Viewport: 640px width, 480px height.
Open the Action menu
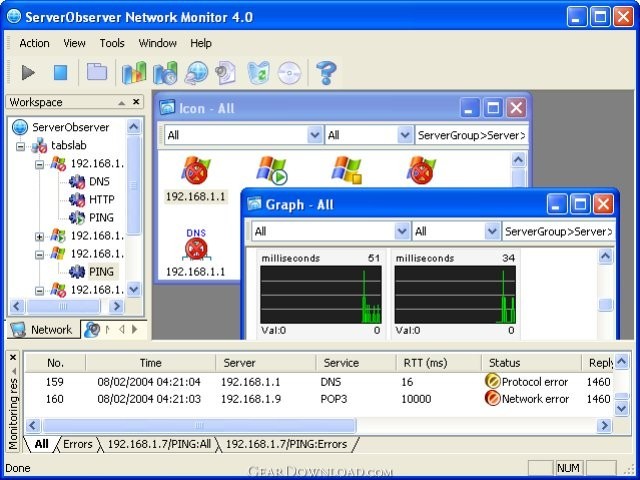pyautogui.click(x=34, y=43)
